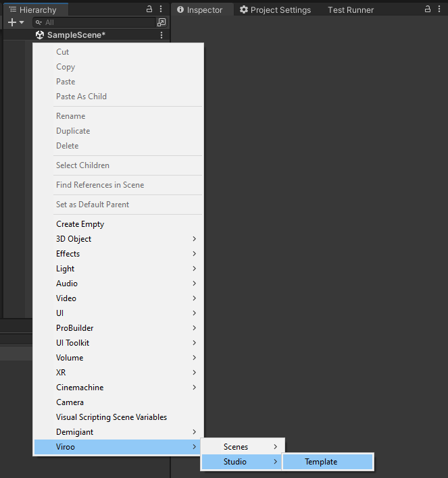448x478 pixels.
Task: Click the Hierarchy panel lock icon
Action: [149, 9]
